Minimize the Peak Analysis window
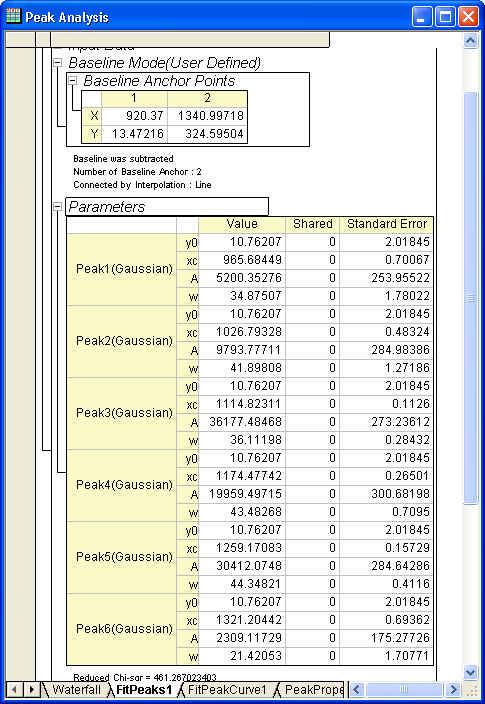Image resolution: width=485 pixels, height=704 pixels. pyautogui.click(x=421, y=17)
